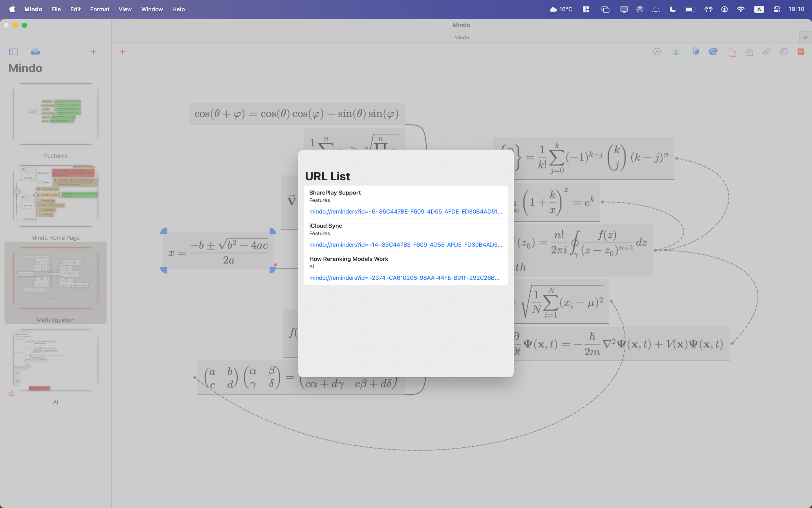This screenshot has width=812, height=508.
Task: Open Stage Manager windows icon in menu bar
Action: pyautogui.click(x=605, y=9)
